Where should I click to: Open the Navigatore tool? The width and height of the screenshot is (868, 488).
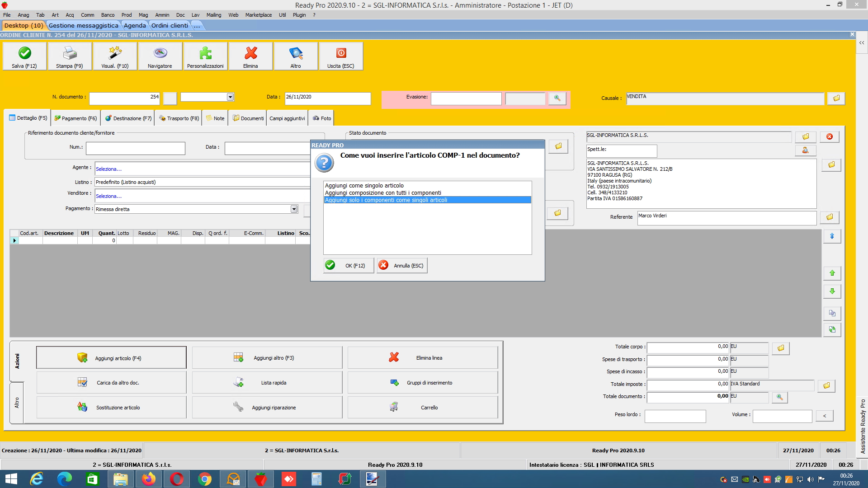pos(160,56)
